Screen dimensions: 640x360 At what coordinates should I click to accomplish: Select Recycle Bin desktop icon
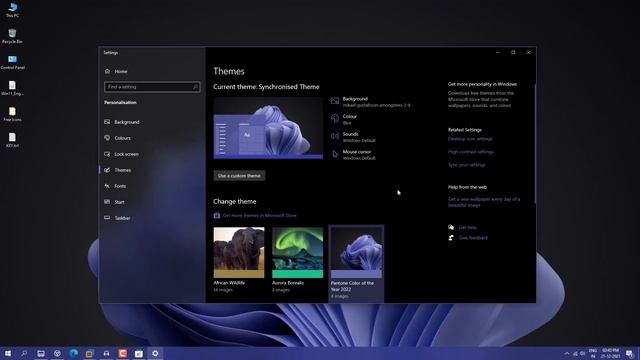coord(12,36)
